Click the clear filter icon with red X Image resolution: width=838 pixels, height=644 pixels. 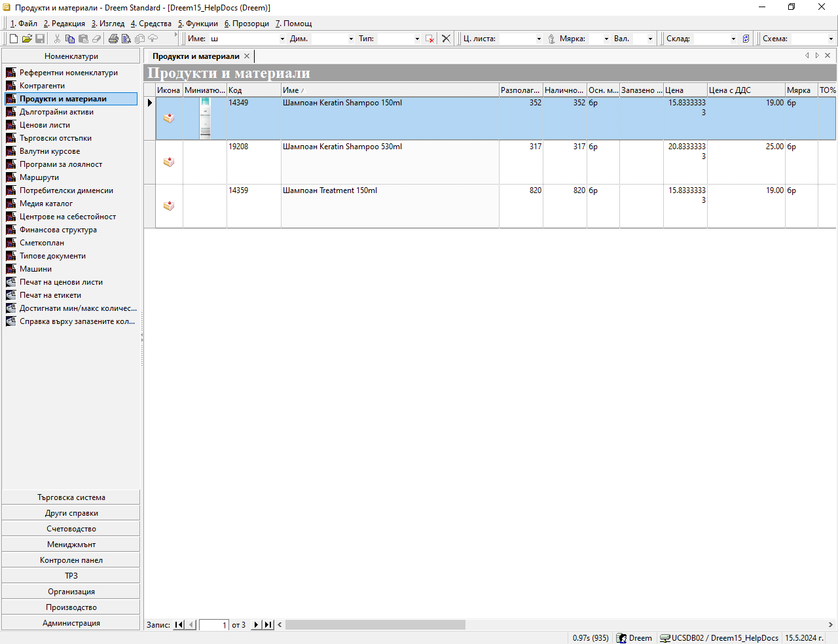pyautogui.click(x=429, y=39)
